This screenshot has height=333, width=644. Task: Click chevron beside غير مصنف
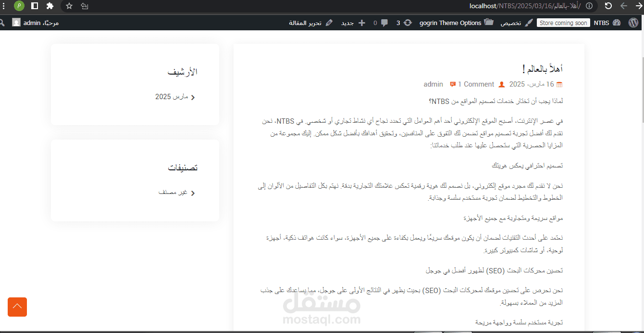pos(193,193)
